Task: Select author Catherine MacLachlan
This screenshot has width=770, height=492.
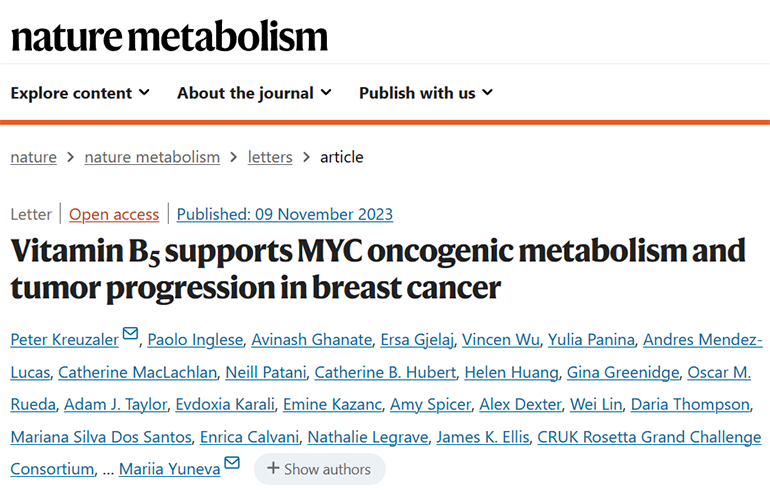Action: (x=138, y=373)
